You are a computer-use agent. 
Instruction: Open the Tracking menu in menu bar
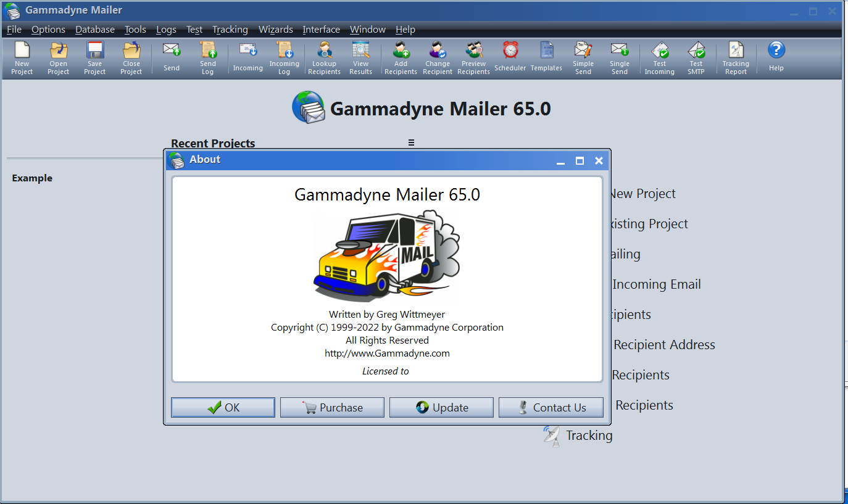coord(230,30)
